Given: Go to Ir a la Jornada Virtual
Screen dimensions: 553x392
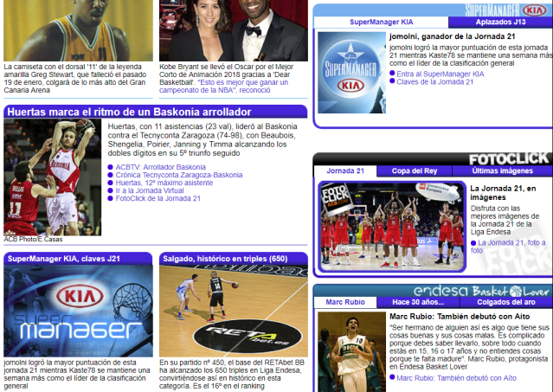Looking at the screenshot, I should (x=150, y=190).
